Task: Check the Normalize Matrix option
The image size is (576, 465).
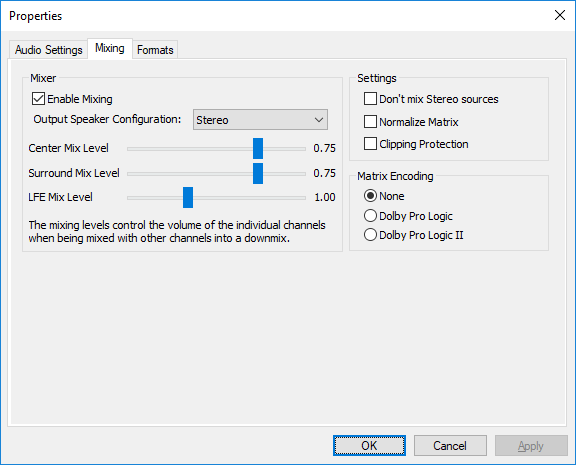Action: [x=370, y=122]
